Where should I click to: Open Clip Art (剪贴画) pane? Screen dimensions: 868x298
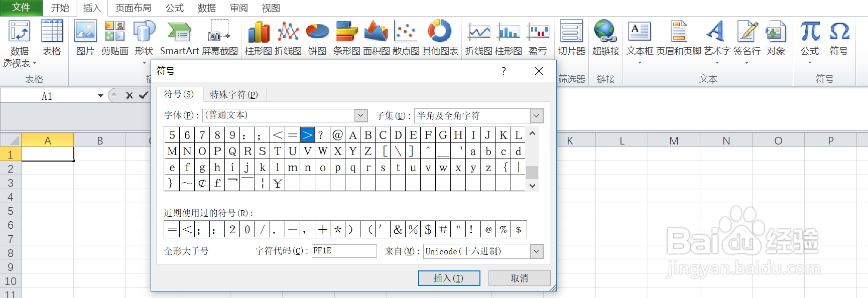point(114,38)
